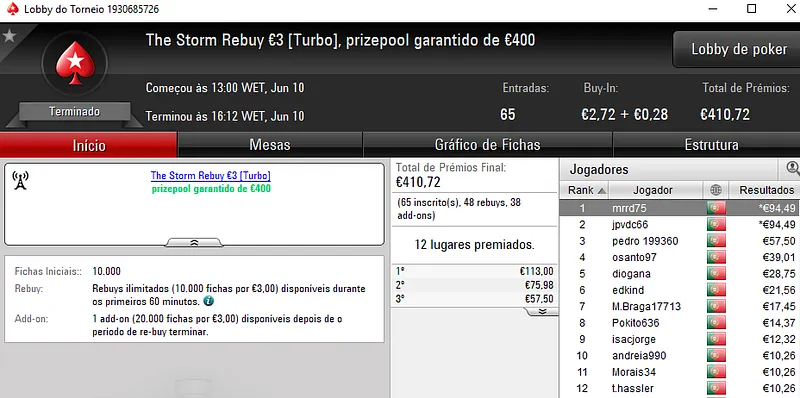
Task: Go to Lobby de poker
Action: click(x=738, y=49)
